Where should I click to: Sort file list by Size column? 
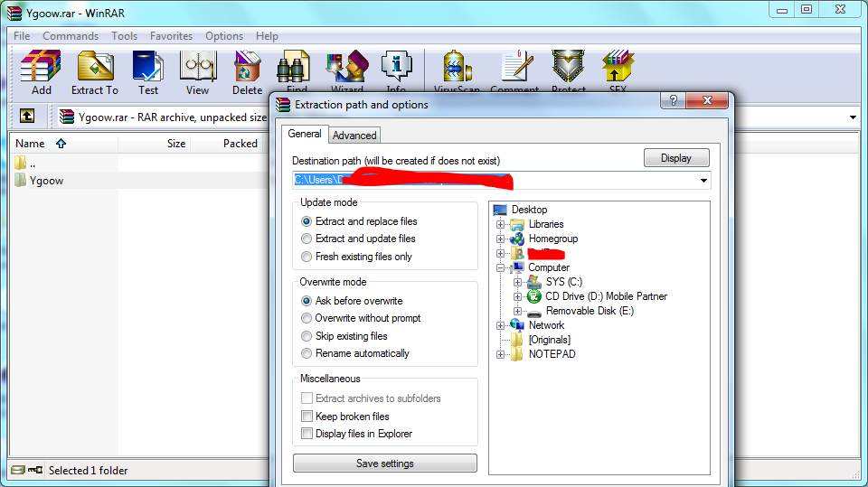(x=154, y=144)
